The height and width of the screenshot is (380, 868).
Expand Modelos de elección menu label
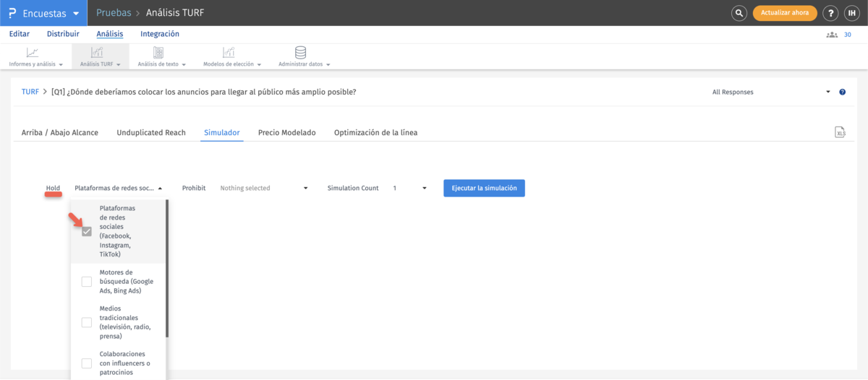(231, 64)
